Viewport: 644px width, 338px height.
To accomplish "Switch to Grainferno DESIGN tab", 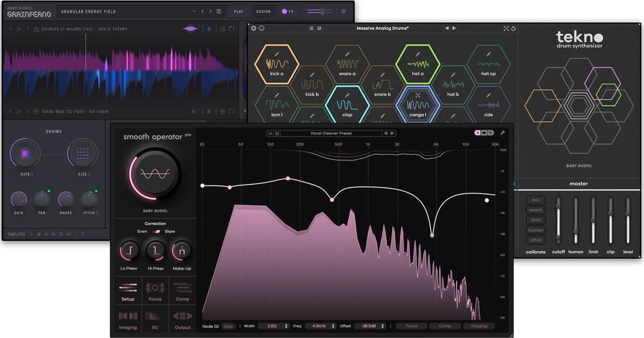I will coord(264,11).
